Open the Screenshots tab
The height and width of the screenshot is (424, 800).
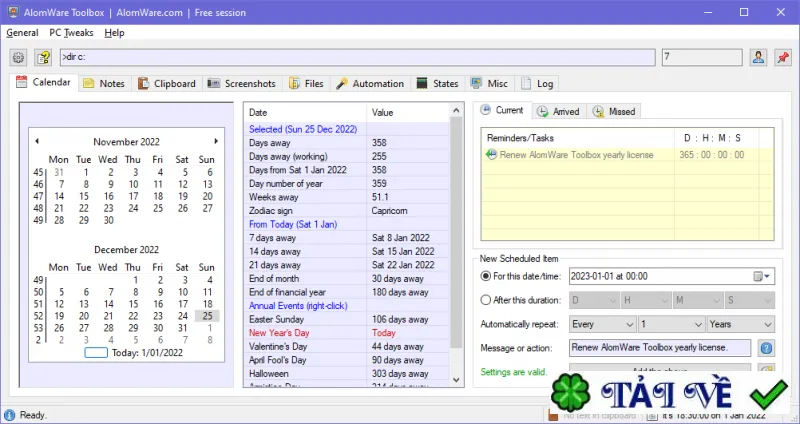(x=242, y=84)
